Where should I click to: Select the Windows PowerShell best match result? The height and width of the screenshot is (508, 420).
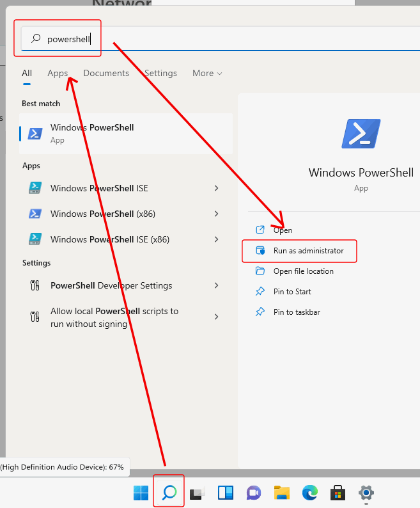pyautogui.click(x=126, y=134)
